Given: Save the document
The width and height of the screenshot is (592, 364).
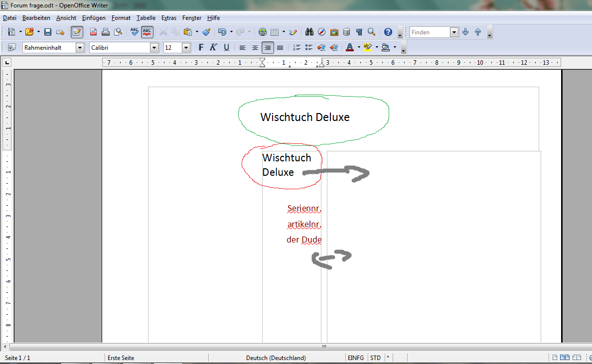Looking at the screenshot, I should pos(47,32).
